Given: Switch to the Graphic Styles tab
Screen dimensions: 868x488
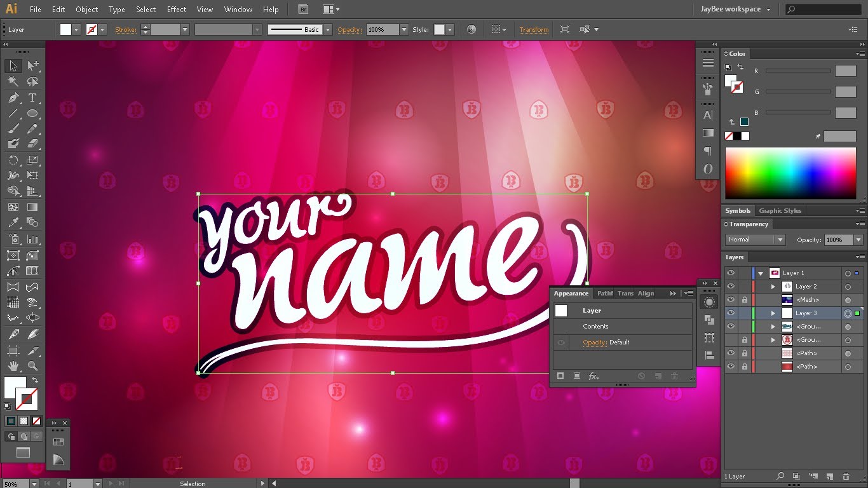Looking at the screenshot, I should [780, 211].
